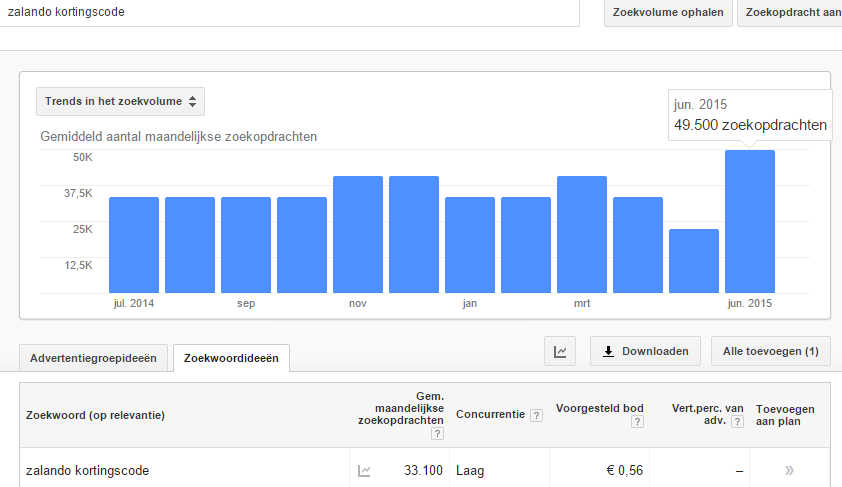This screenshot has width=842, height=487.
Task: Select the Zoekwoordideeën tab
Action: pyautogui.click(x=231, y=358)
